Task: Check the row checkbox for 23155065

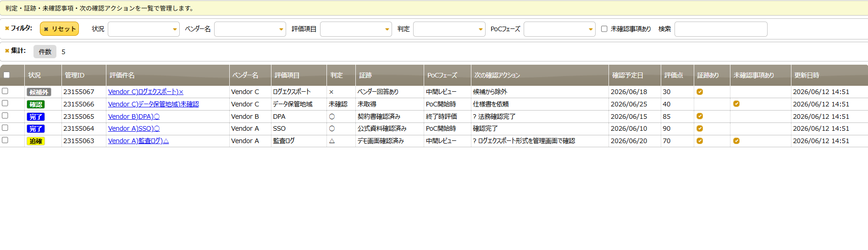Action: pos(5,116)
